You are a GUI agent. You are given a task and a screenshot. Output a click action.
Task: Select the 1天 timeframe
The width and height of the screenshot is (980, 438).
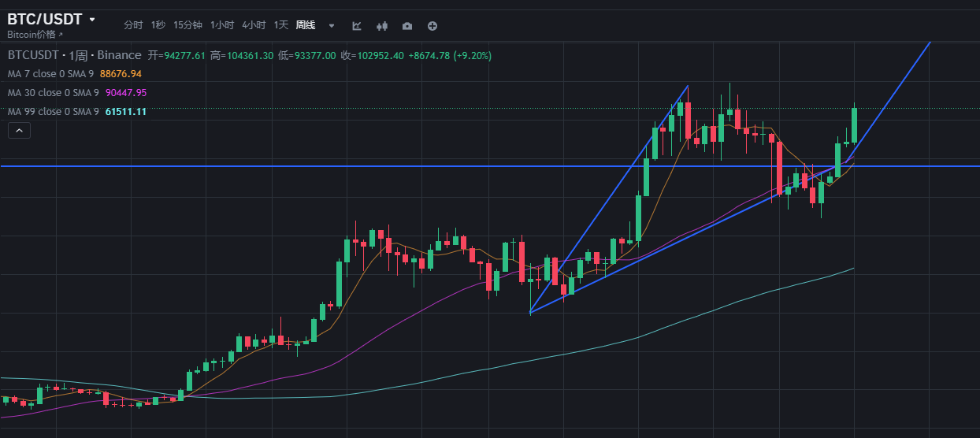click(x=281, y=25)
